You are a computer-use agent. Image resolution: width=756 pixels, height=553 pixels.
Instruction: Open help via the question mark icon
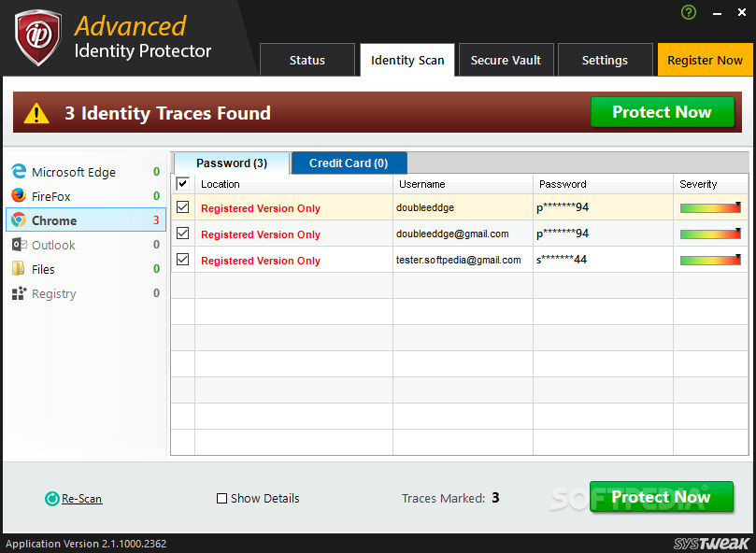point(689,12)
